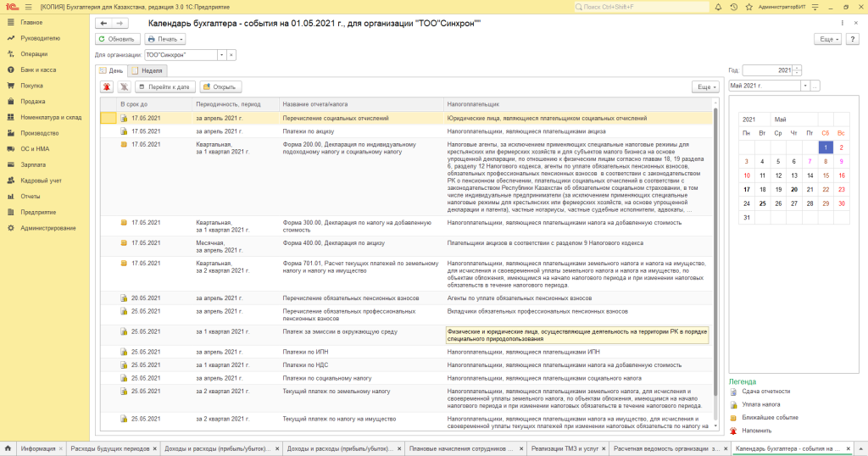Go back with the left arrow button
868x456 pixels.
point(104,24)
